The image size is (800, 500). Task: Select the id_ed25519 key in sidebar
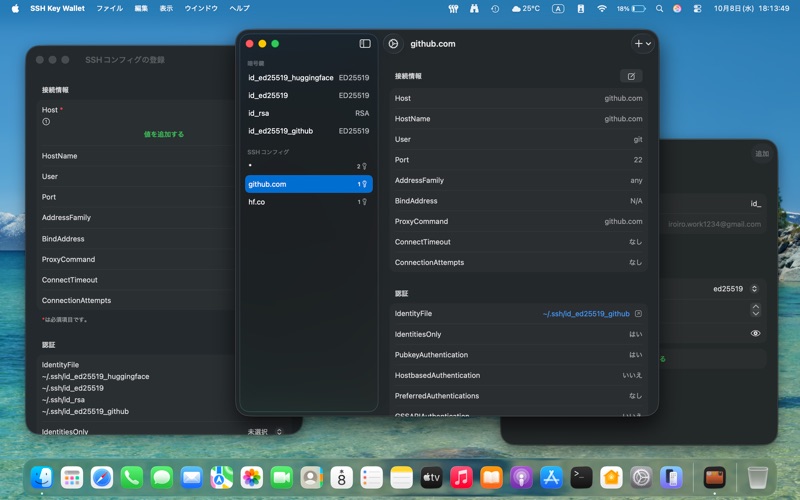pyautogui.click(x=309, y=95)
